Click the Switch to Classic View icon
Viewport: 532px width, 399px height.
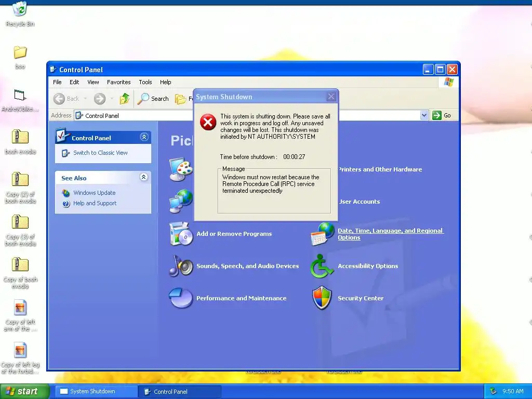(65, 153)
